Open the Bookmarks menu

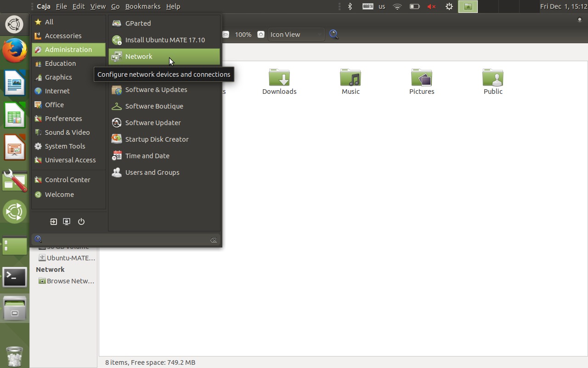(x=143, y=6)
